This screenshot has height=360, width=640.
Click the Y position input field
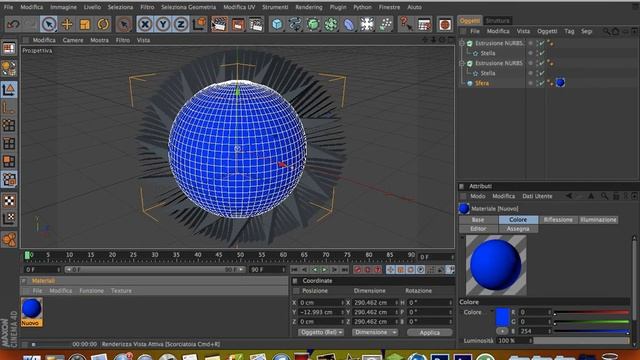point(321,312)
